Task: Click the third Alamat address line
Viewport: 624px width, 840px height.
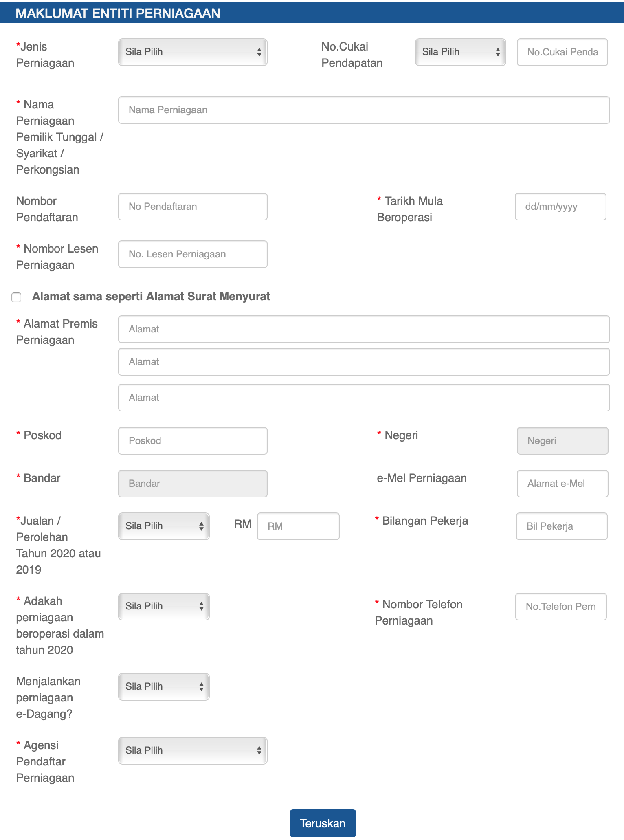Action: point(364,398)
